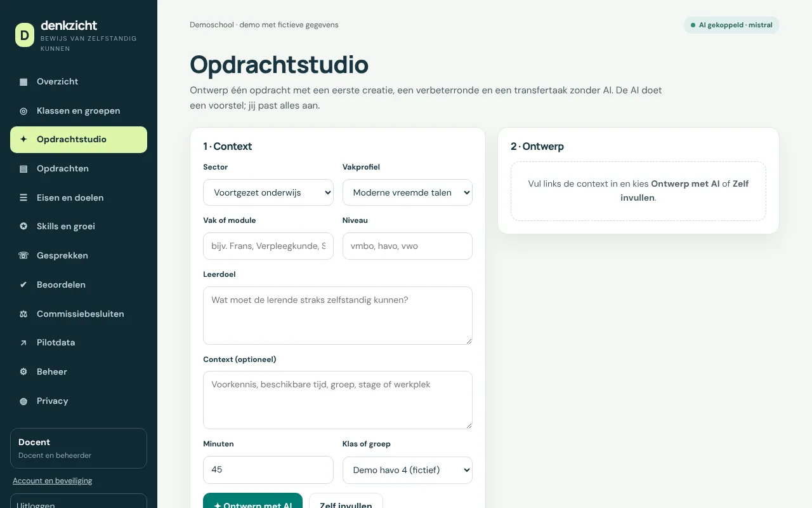
Task: Click the Commissiebesluiten scales icon
Action: [x=23, y=314]
